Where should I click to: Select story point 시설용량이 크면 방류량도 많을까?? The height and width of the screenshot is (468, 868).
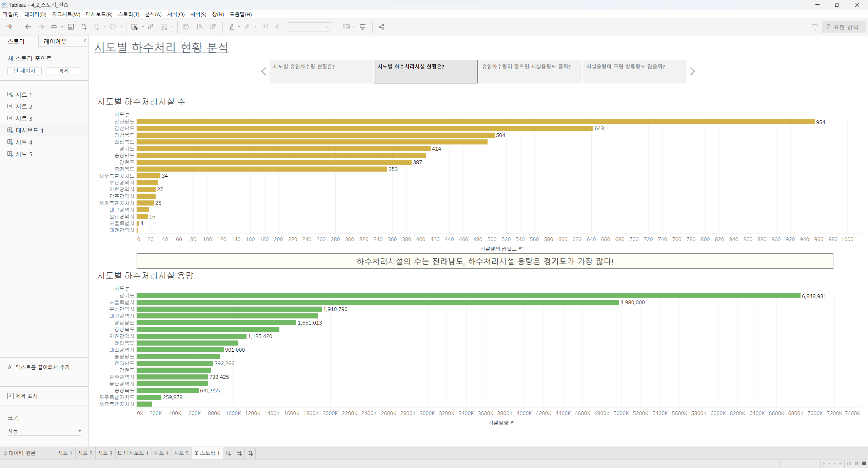pyautogui.click(x=635, y=72)
